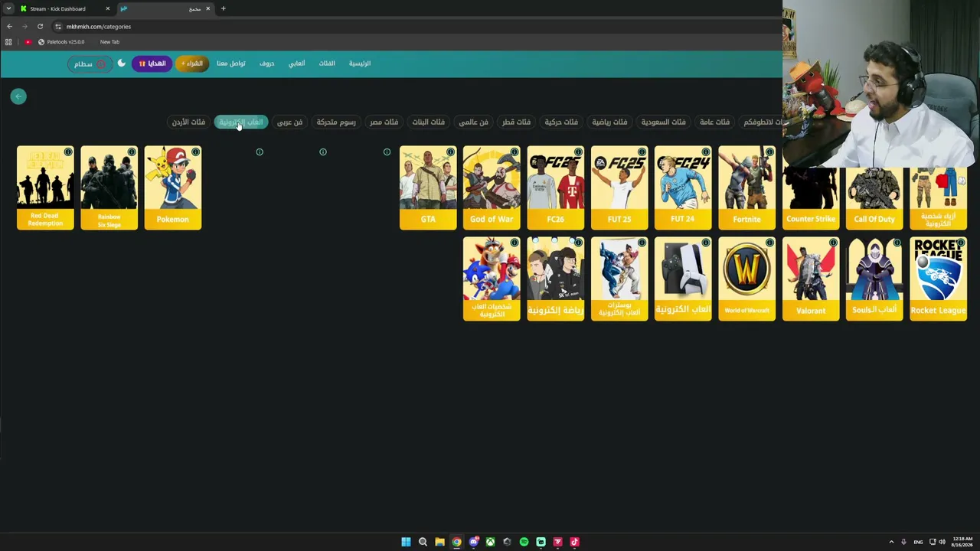Click the info icon on the Pokemon card
The height and width of the screenshot is (551, 980).
(x=195, y=152)
